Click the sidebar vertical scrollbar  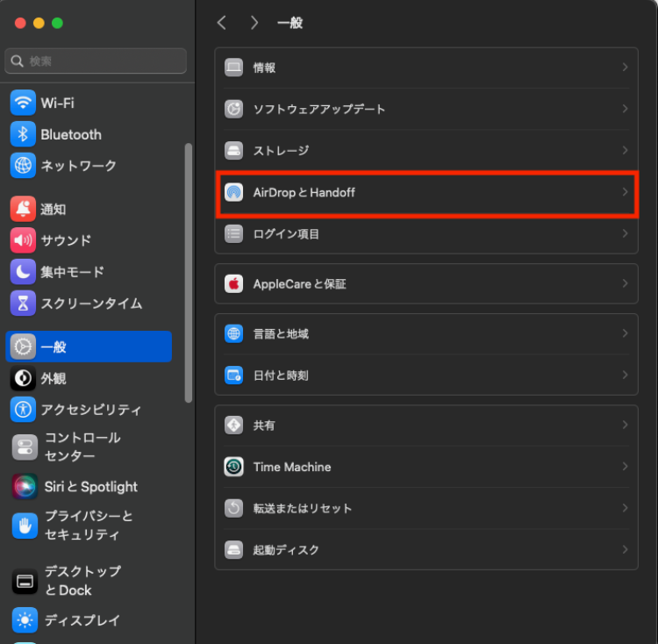(189, 273)
